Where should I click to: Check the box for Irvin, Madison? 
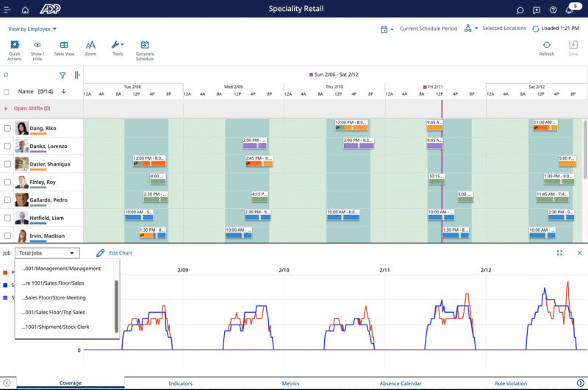pos(7,235)
